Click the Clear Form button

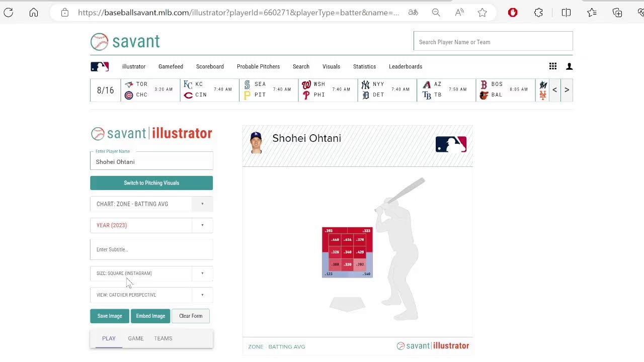[x=191, y=316]
